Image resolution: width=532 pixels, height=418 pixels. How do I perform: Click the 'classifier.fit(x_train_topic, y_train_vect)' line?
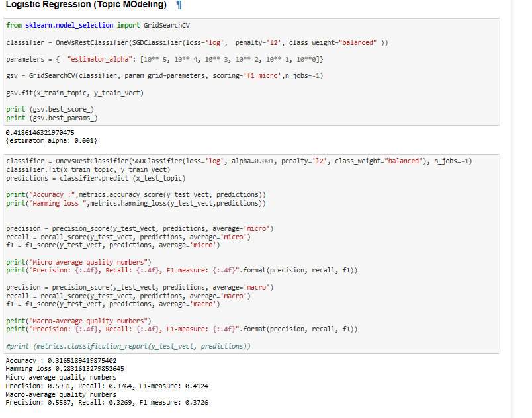click(88, 169)
